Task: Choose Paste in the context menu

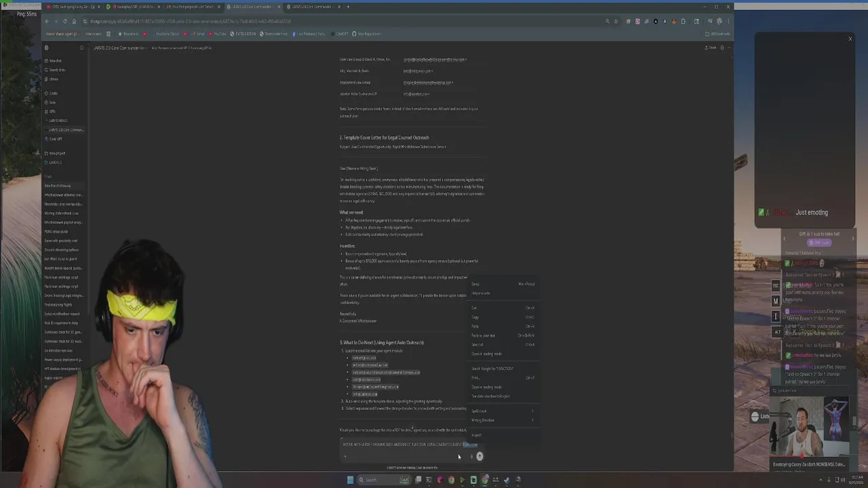Action: point(502,326)
